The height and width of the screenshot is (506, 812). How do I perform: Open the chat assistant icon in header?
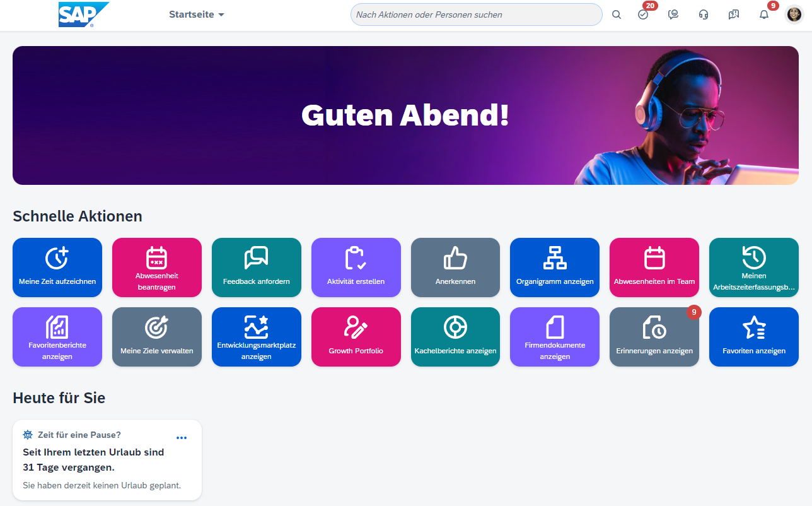click(673, 15)
